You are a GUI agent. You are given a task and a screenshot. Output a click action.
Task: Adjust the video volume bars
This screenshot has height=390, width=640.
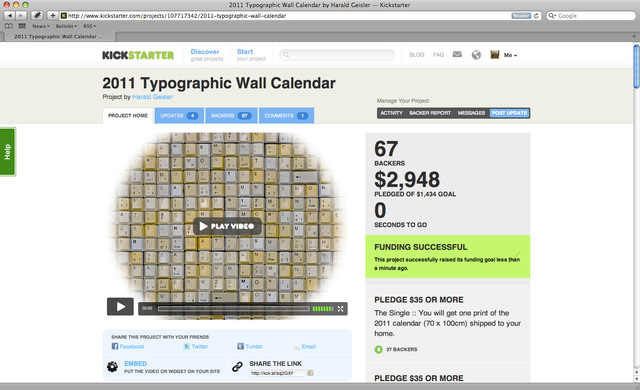pyautogui.click(x=323, y=309)
